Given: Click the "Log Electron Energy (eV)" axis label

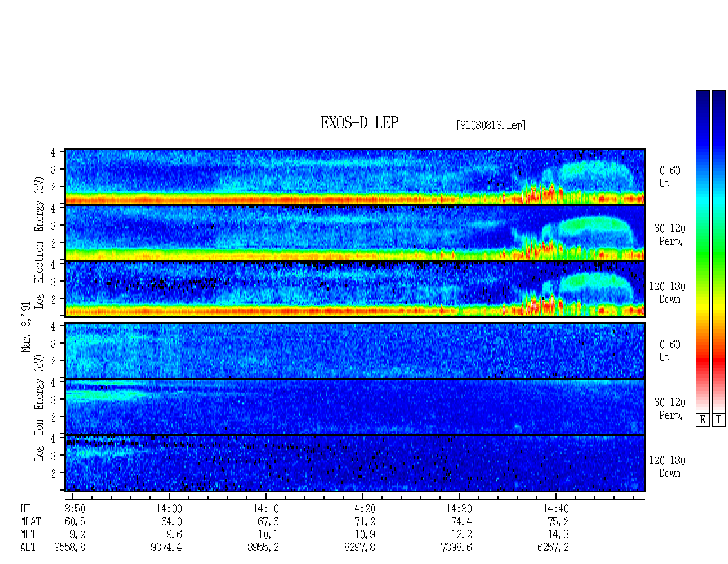Looking at the screenshot, I should 39,242.
